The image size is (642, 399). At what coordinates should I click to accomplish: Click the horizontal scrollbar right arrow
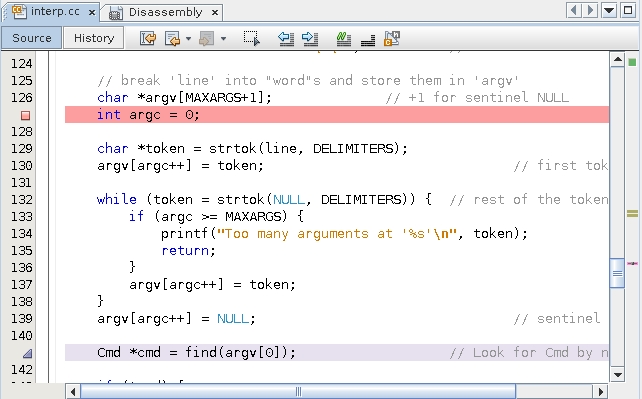[601, 392]
